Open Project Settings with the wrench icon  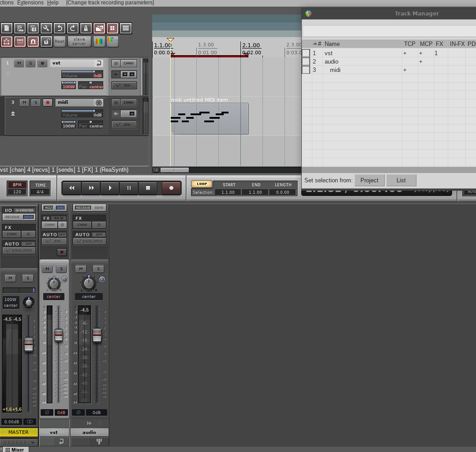[x=46, y=28]
